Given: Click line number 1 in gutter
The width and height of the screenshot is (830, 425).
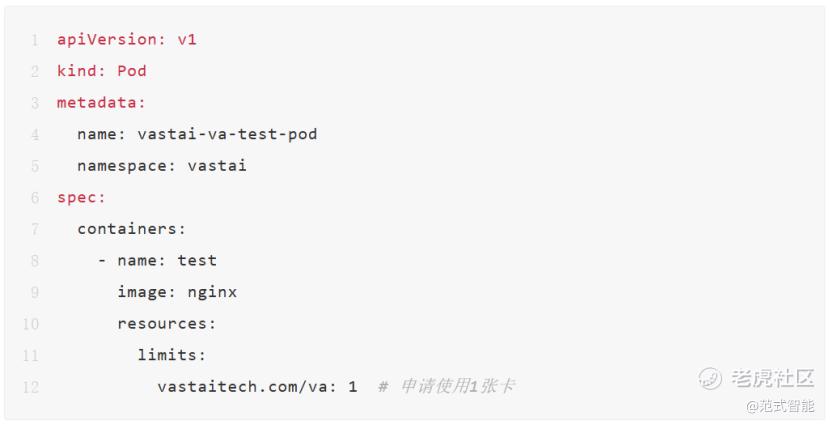Looking at the screenshot, I should 35,40.
